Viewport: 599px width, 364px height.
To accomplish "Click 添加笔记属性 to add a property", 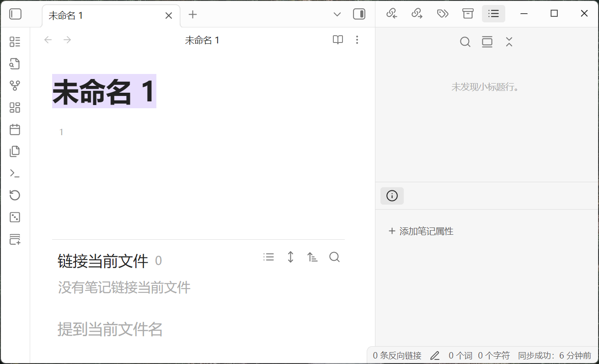I will click(x=421, y=231).
